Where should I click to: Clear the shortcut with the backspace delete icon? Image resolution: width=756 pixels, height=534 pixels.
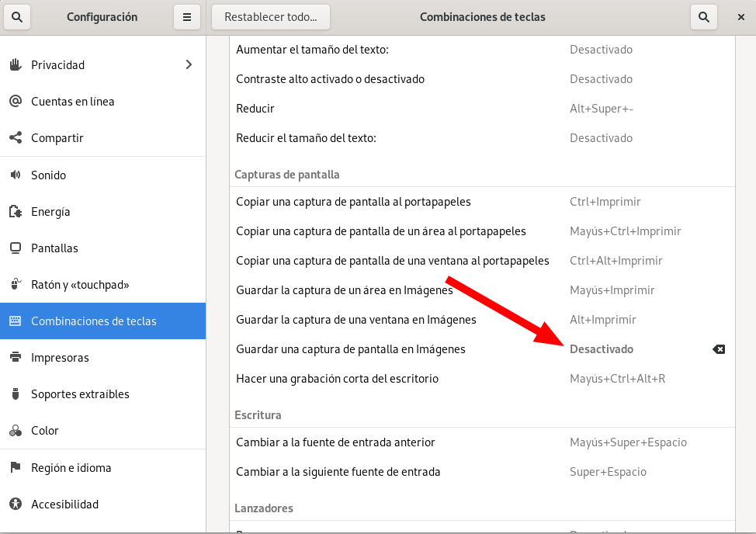719,349
